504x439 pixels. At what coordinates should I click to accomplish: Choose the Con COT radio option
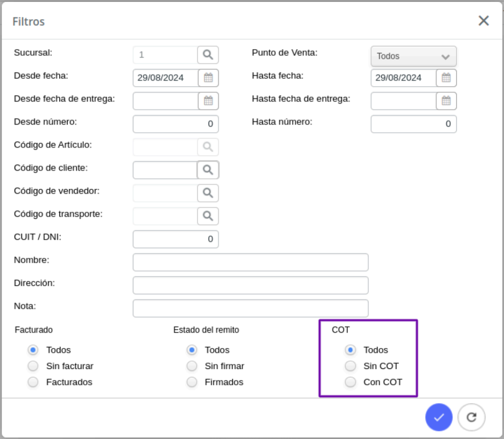pyautogui.click(x=350, y=382)
